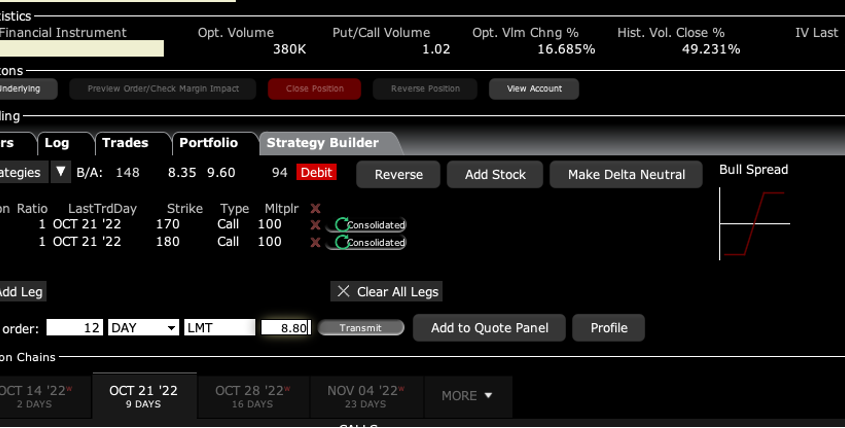Click the limit price field showing 8.80
Screen dimensions: 845x428
[286, 328]
